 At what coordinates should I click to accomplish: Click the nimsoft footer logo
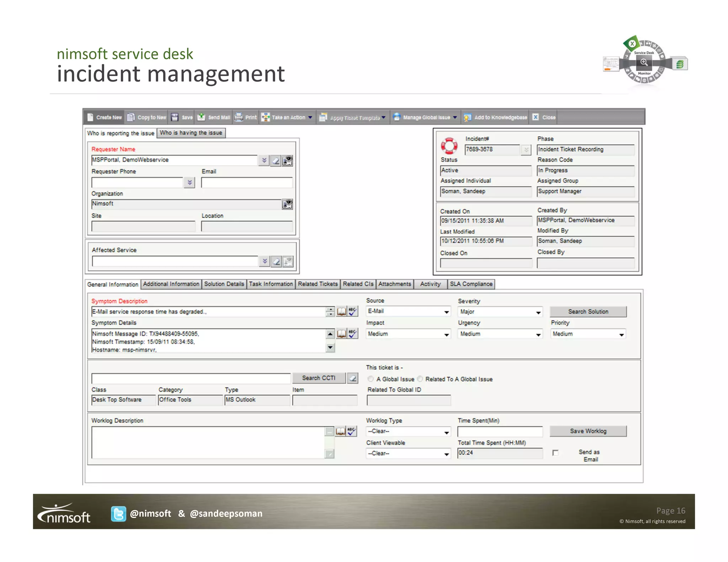[x=64, y=513]
